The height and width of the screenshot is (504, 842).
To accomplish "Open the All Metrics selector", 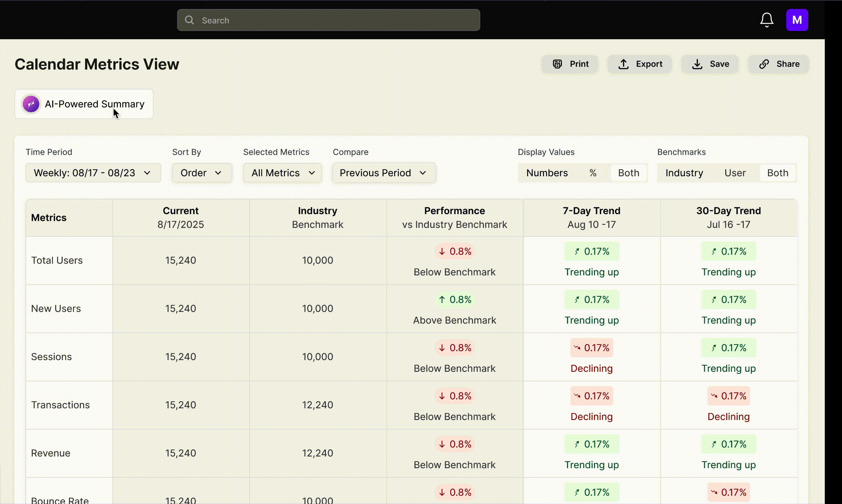I will coord(282,173).
